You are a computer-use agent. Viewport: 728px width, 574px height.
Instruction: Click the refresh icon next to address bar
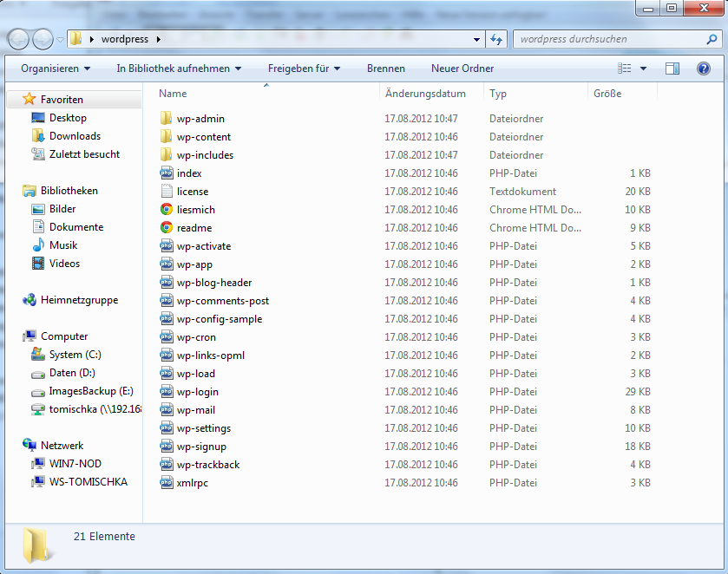[x=497, y=39]
